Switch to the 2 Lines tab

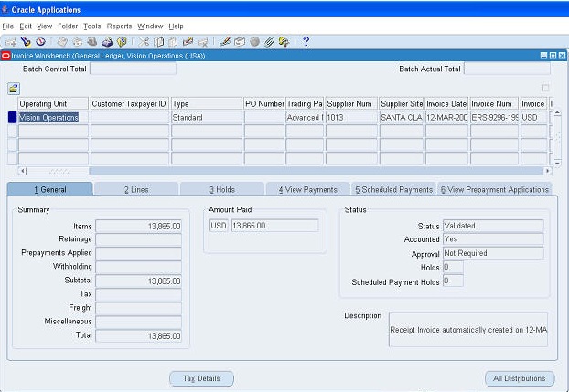[136, 190]
